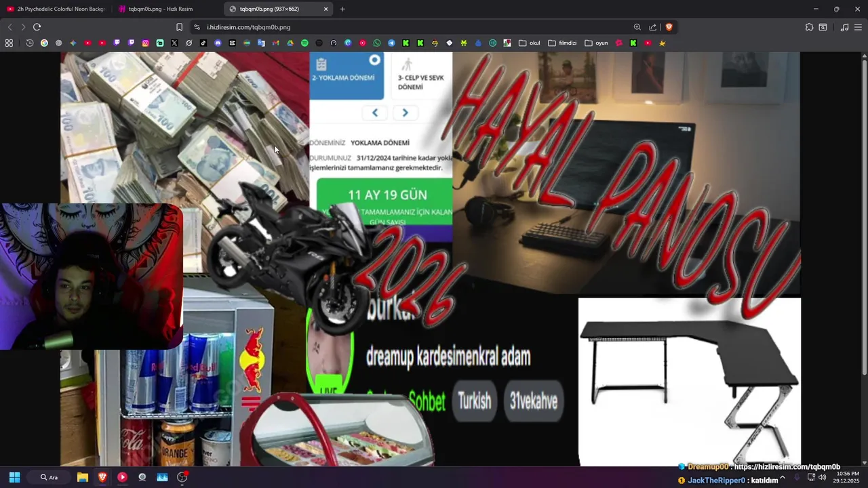Open the yellow star bookmark icon

coord(662,43)
